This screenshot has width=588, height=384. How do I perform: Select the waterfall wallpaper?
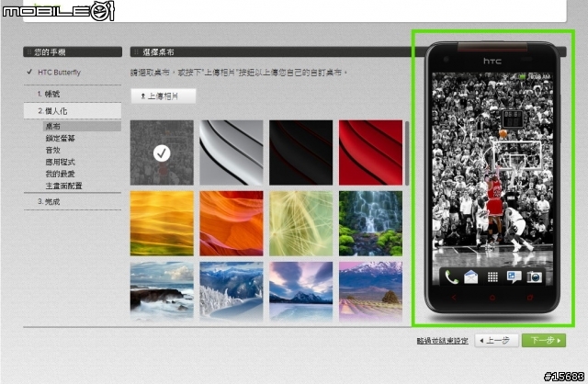coord(370,223)
